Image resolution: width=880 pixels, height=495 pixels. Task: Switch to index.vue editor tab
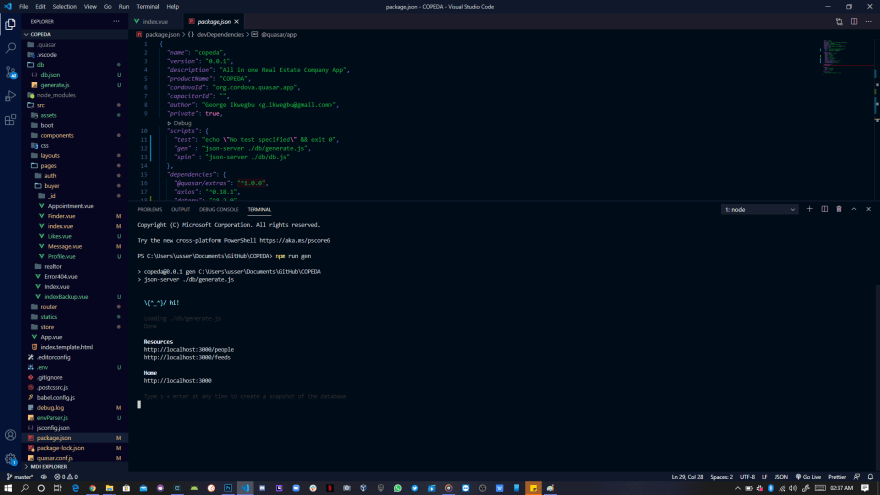click(x=155, y=21)
